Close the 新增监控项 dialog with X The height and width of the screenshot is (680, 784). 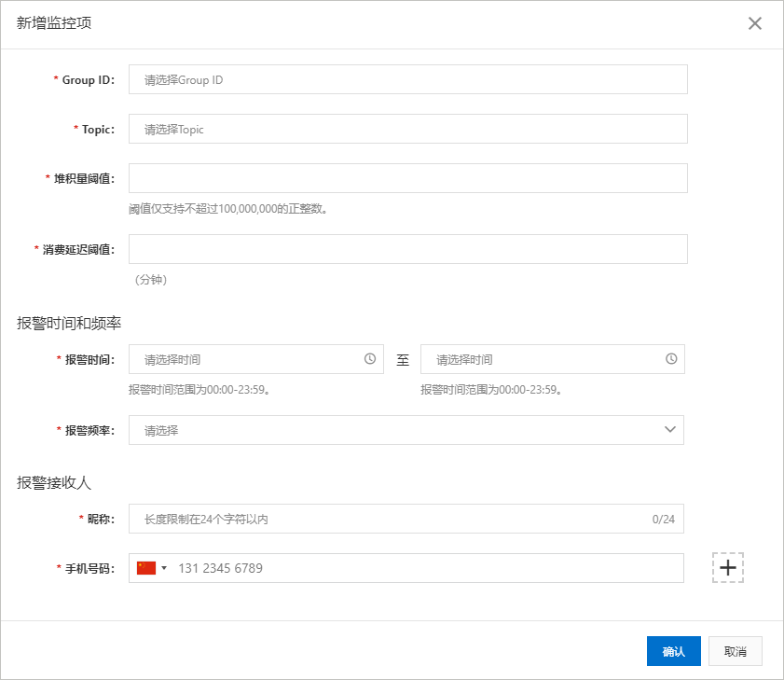(x=754, y=23)
